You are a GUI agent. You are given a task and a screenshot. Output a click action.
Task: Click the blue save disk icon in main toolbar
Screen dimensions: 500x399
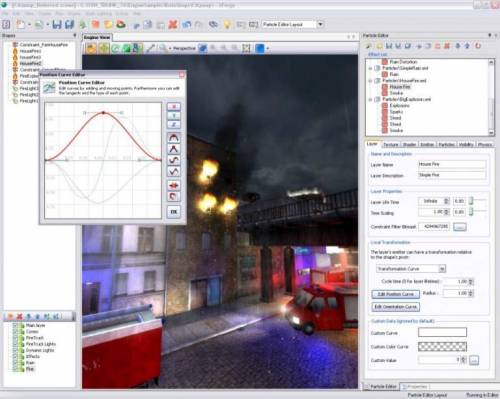57,24
